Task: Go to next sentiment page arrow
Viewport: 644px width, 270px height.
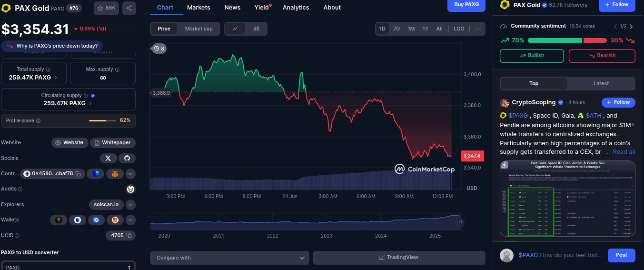Action: click(x=631, y=27)
